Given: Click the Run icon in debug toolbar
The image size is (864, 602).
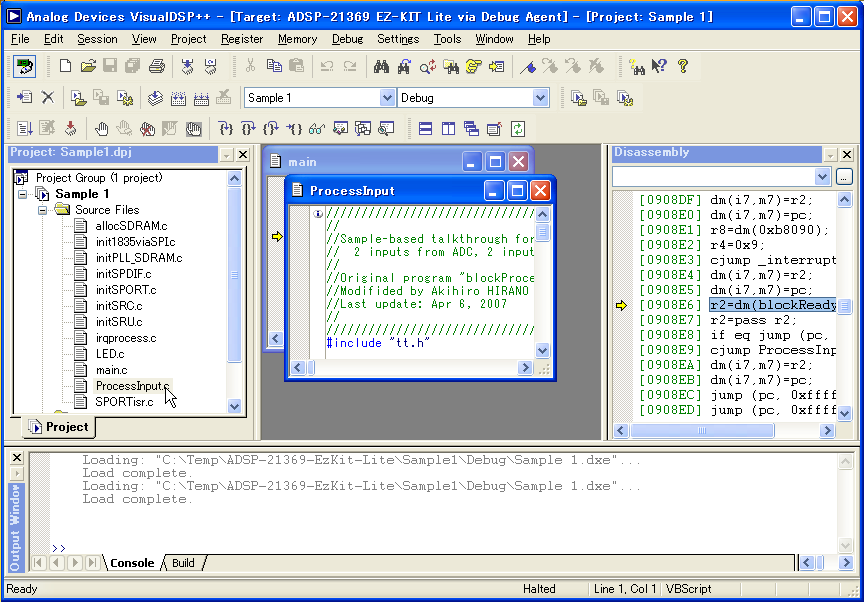Looking at the screenshot, I should [x=24, y=129].
